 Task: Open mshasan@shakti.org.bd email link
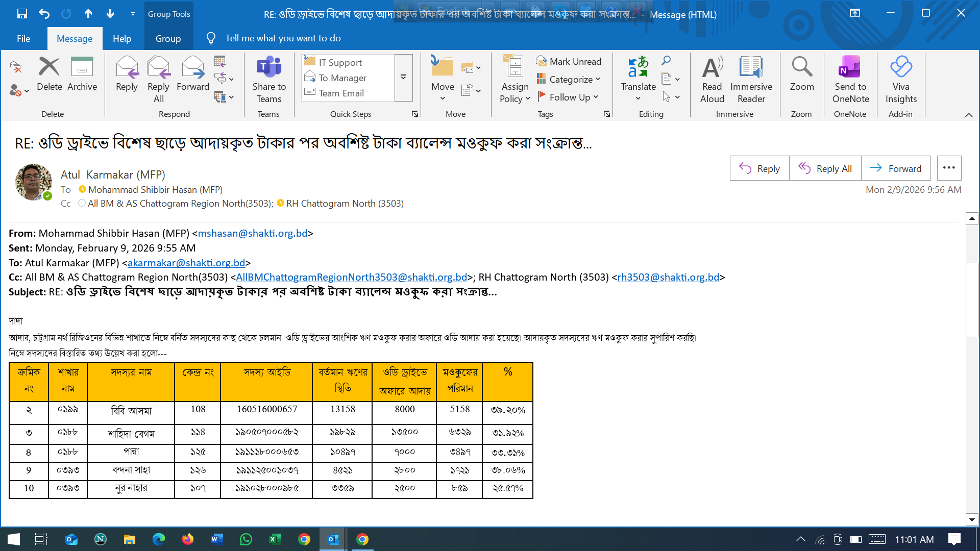(253, 233)
